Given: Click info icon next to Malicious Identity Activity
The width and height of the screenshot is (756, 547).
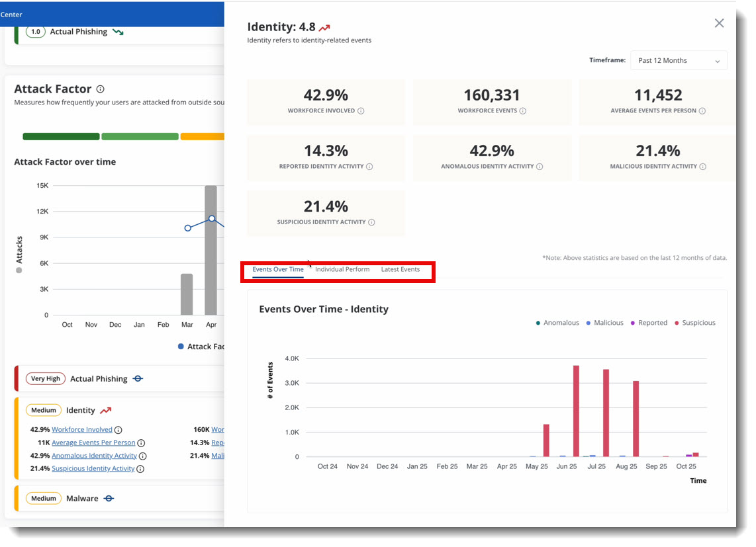Looking at the screenshot, I should pyautogui.click(x=703, y=167).
